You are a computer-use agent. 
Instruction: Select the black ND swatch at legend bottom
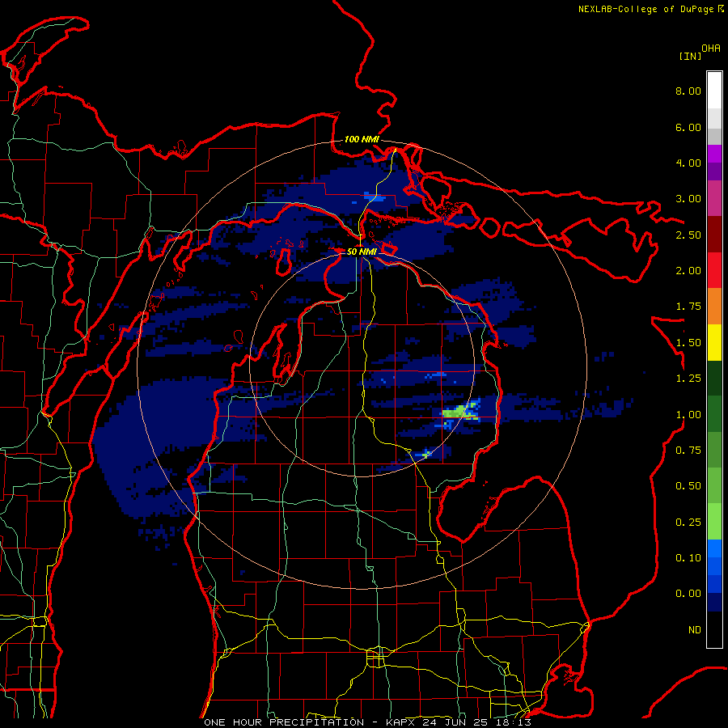tap(714, 629)
